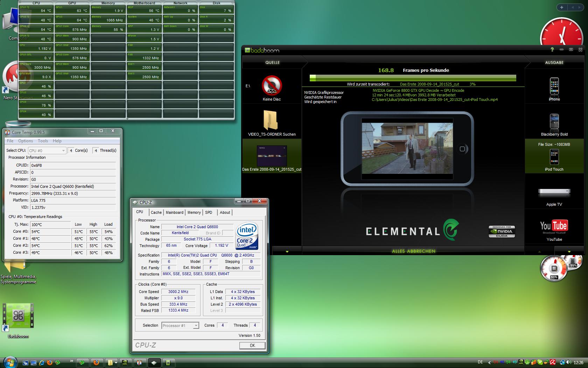Screen dimensions: 588x368
Task: Click Bus Speed value 333.4 MHz
Action: [178, 304]
